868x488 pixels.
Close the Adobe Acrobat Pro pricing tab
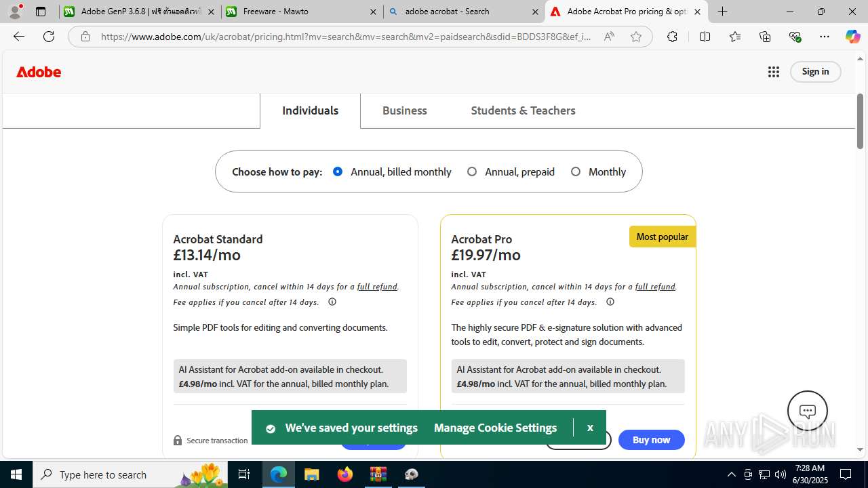point(697,12)
